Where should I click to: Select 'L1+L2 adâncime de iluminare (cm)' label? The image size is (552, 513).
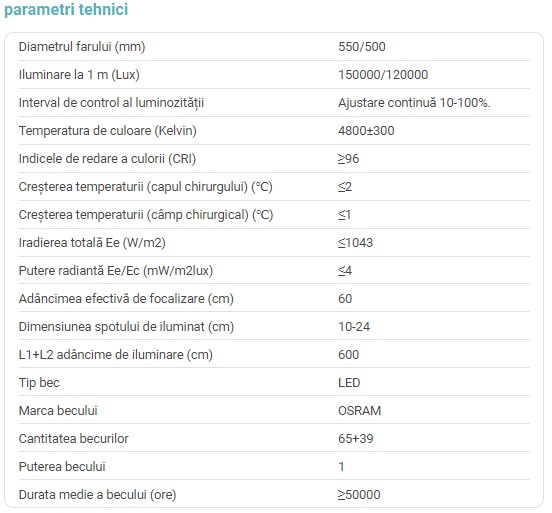116,355
